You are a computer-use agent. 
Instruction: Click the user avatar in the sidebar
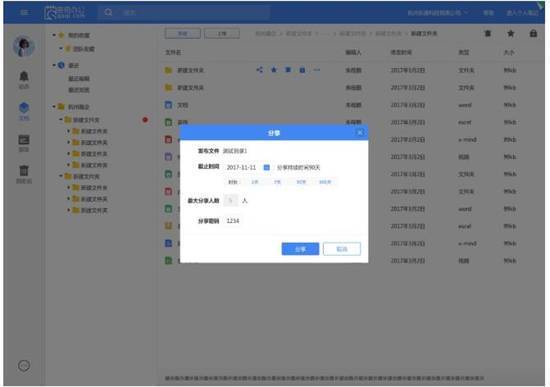click(24, 46)
